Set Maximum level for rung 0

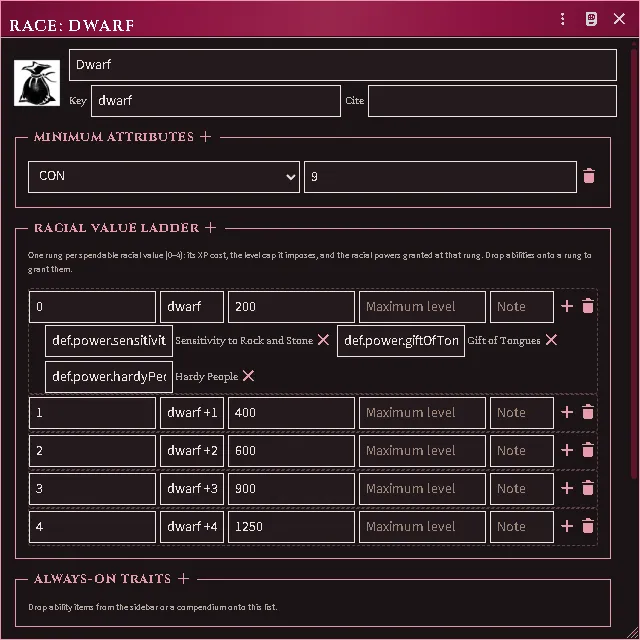pos(422,307)
